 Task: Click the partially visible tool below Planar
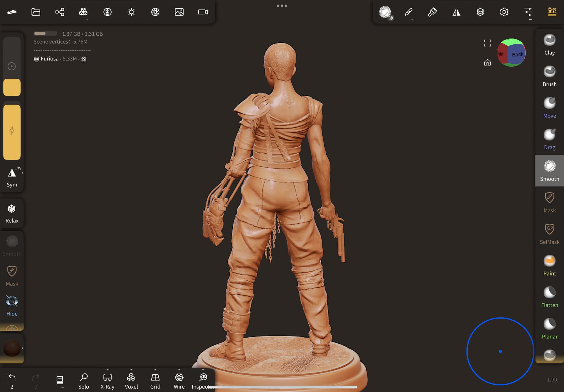[x=550, y=355]
